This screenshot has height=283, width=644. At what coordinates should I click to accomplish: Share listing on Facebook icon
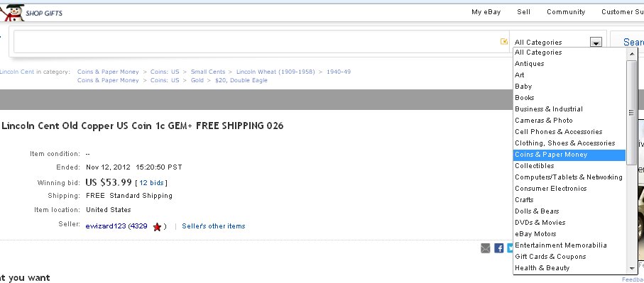click(499, 248)
